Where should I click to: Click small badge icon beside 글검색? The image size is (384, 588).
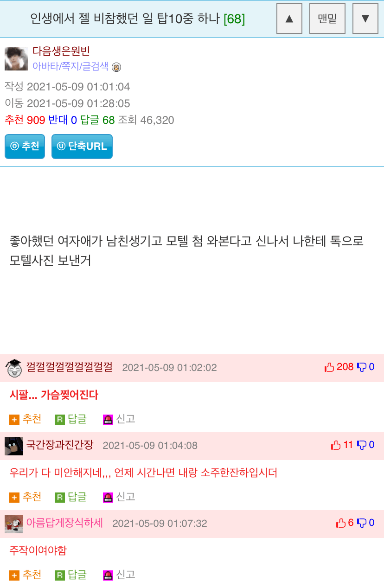click(116, 67)
